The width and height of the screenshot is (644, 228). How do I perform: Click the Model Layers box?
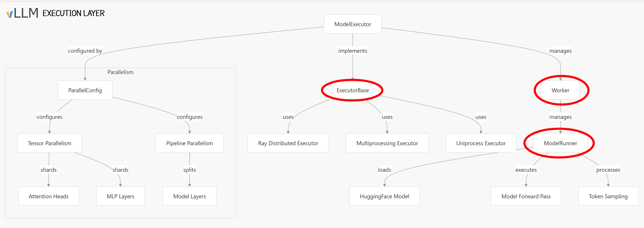[189, 196]
